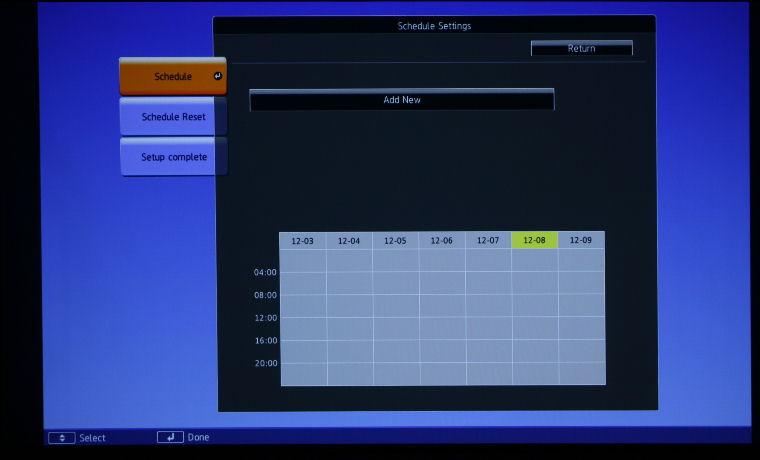Image resolution: width=760 pixels, height=460 pixels.
Task: Select the 12-04 date column header
Action: [x=349, y=240]
